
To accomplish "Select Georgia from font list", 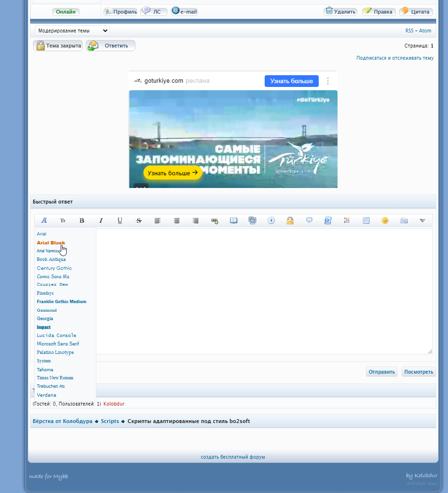I will click(x=45, y=319).
